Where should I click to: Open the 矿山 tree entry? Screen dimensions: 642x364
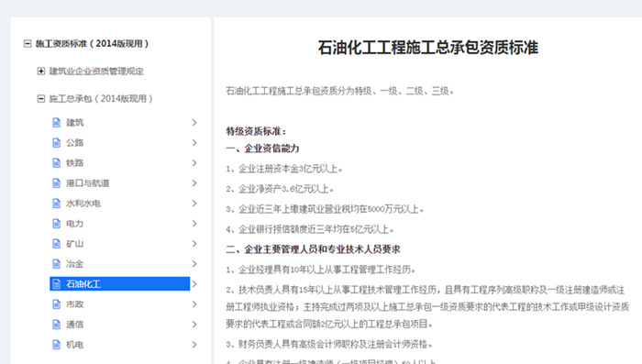click(75, 244)
